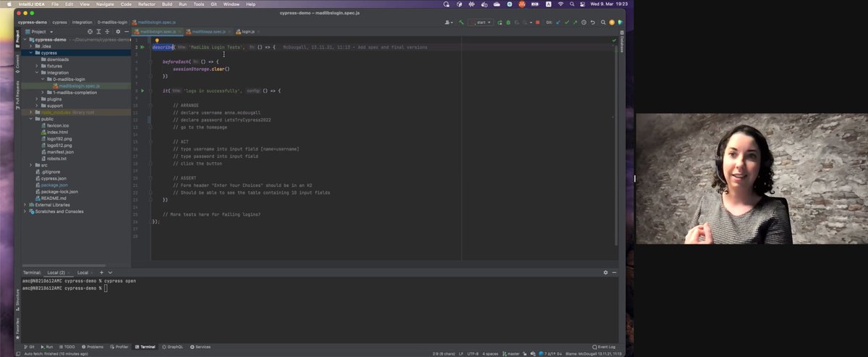Click the green run gutter arrow beside describe
The image size is (868, 357).
click(x=142, y=47)
